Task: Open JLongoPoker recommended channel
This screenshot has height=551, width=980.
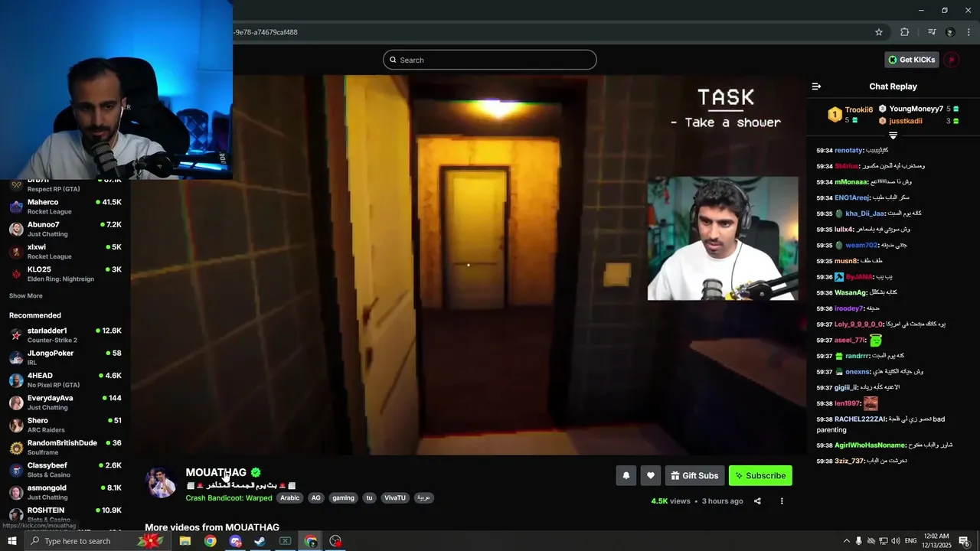Action: coord(65,357)
